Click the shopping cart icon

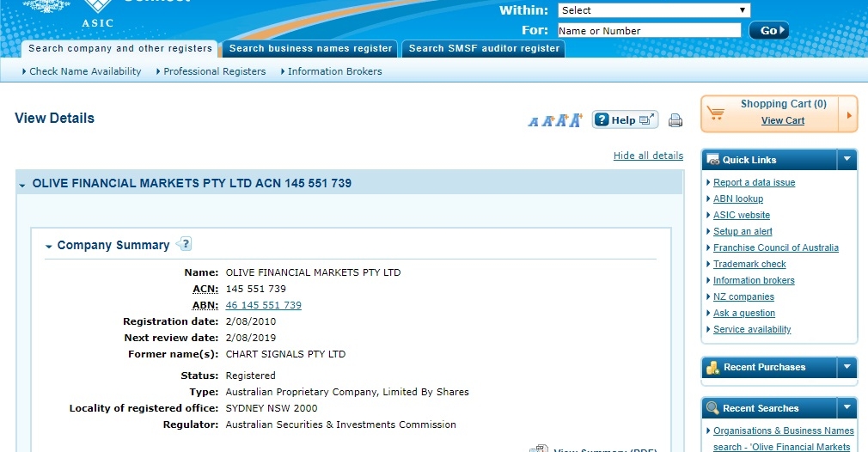point(716,113)
